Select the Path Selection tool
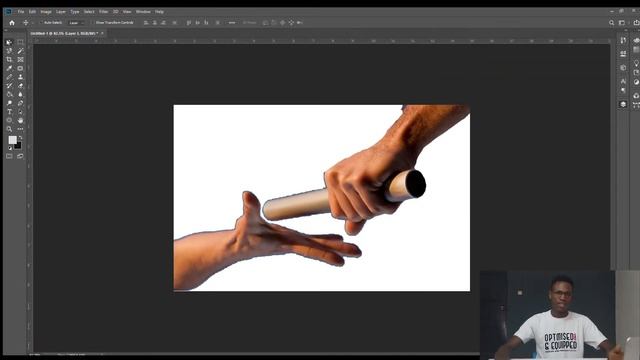The image size is (640, 360). 20,111
